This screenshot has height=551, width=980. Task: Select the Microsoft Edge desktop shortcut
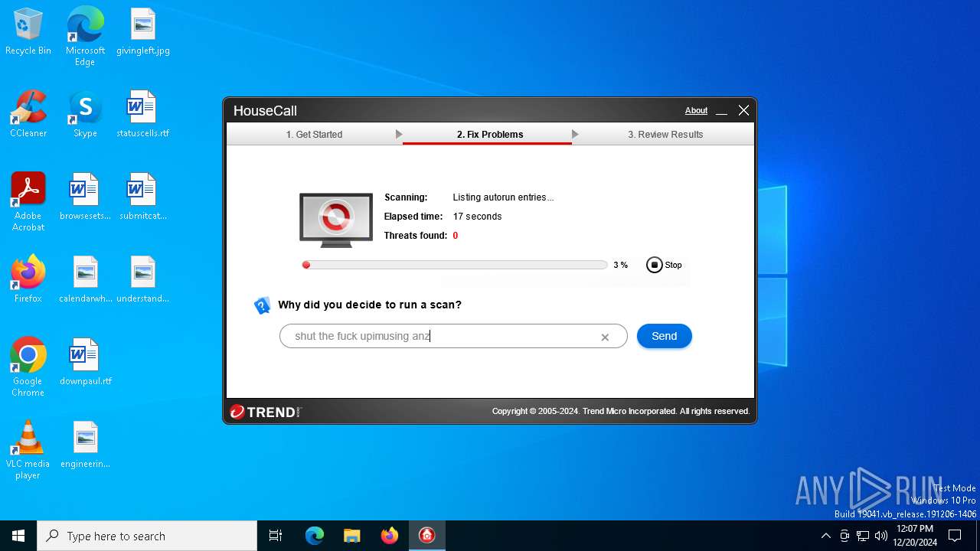pyautogui.click(x=85, y=37)
